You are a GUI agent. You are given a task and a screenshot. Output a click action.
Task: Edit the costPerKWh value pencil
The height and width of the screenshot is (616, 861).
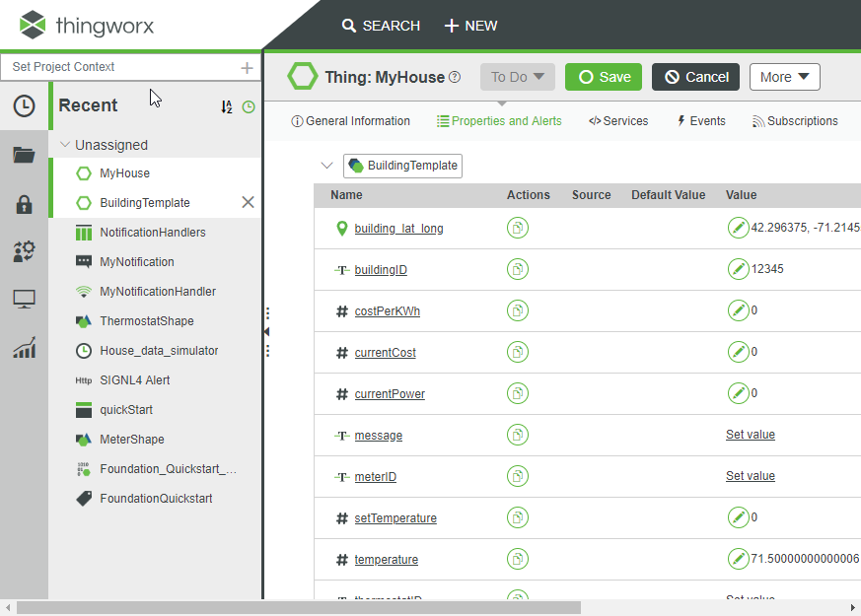tap(738, 310)
